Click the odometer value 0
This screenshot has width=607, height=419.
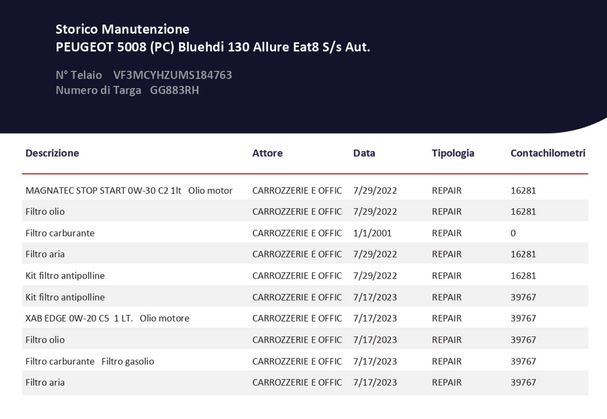513,233
